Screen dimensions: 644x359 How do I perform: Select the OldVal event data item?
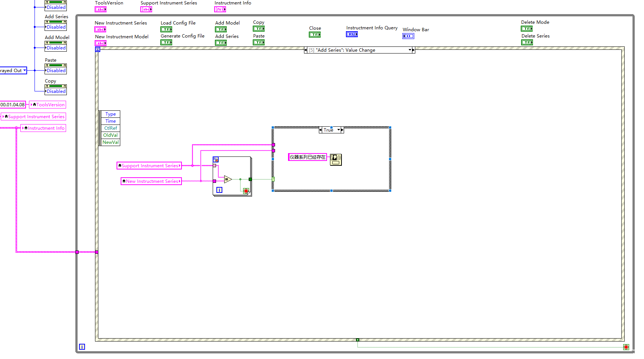click(x=111, y=135)
